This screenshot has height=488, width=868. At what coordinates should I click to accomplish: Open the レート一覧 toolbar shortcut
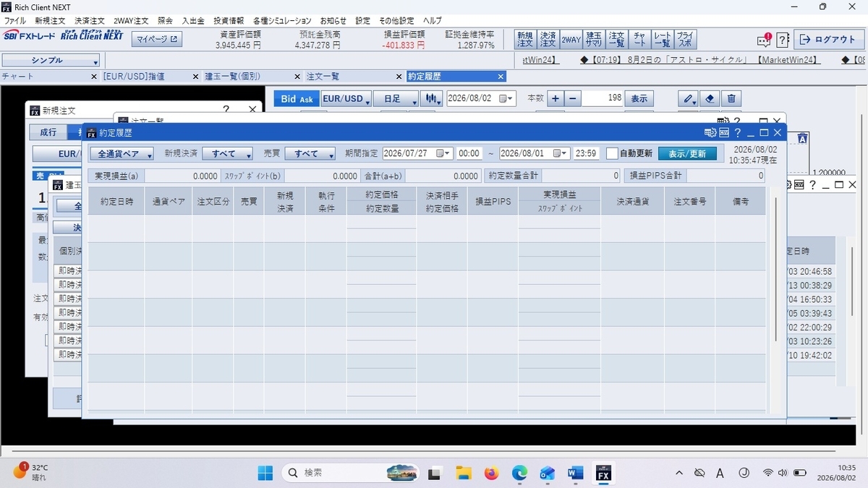coord(662,39)
